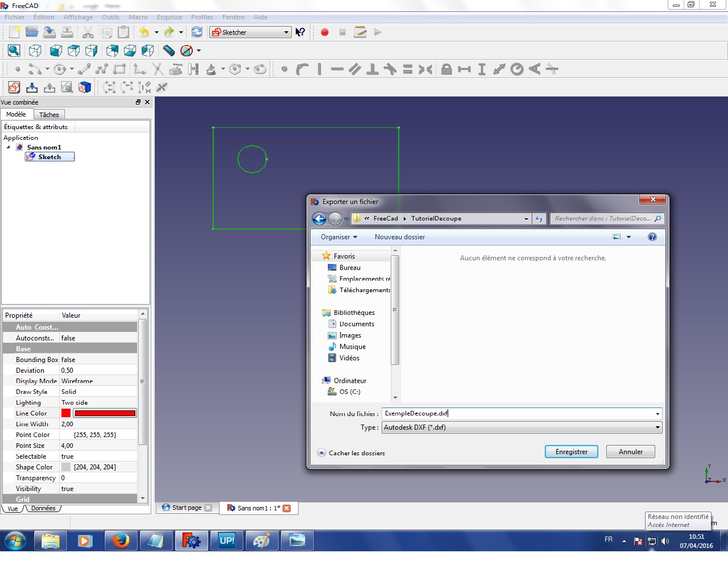Select the Measure distance ruler tool
The width and height of the screenshot is (728, 582).
pos(169,51)
